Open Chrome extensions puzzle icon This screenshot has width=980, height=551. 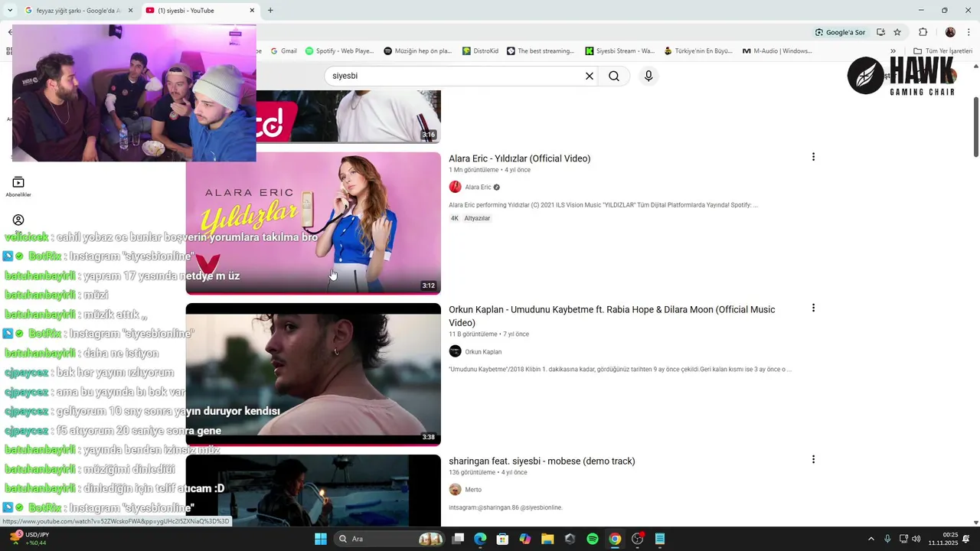point(923,32)
